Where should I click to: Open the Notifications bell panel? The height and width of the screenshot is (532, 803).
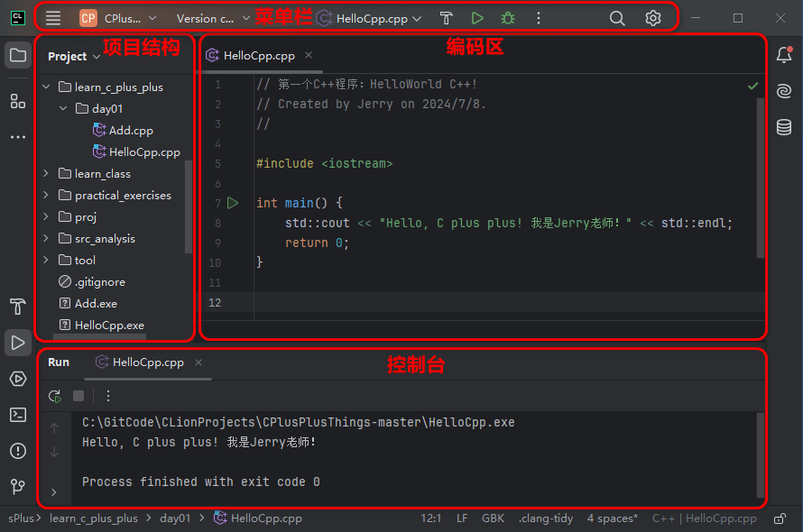click(783, 55)
